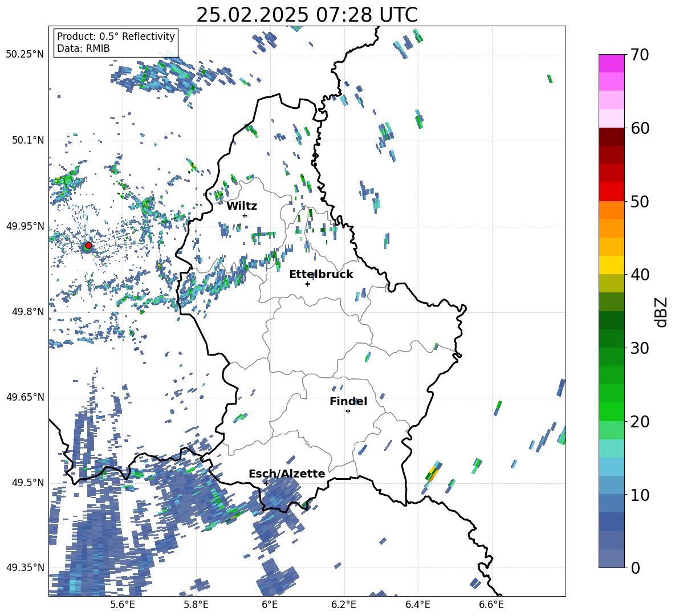The width and height of the screenshot is (675, 616).
Task: Pick the yellow swatch just above 40
Action: click(611, 266)
